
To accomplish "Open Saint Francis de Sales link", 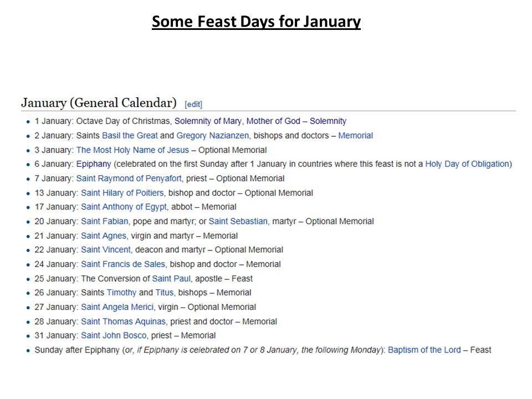I will click(x=123, y=264).
